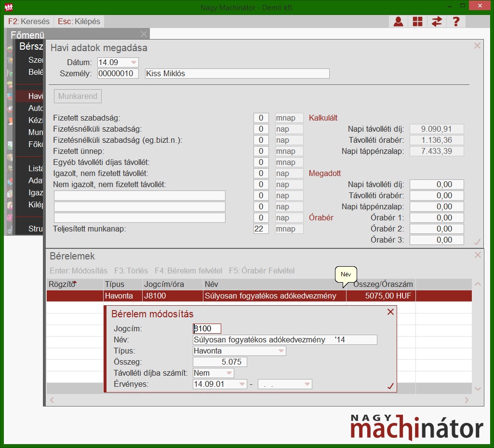Click the pink cube icon in Főmenü sidebar

[10, 217]
